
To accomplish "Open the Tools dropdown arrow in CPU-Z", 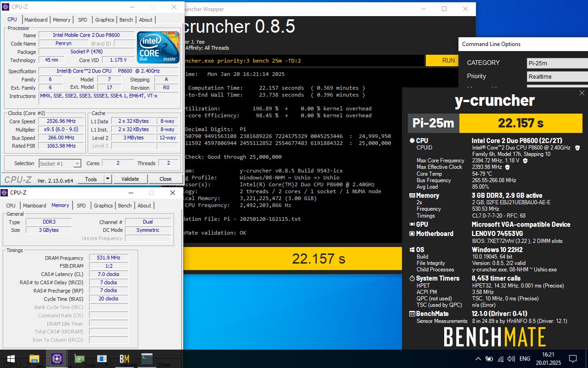I will click(x=108, y=179).
